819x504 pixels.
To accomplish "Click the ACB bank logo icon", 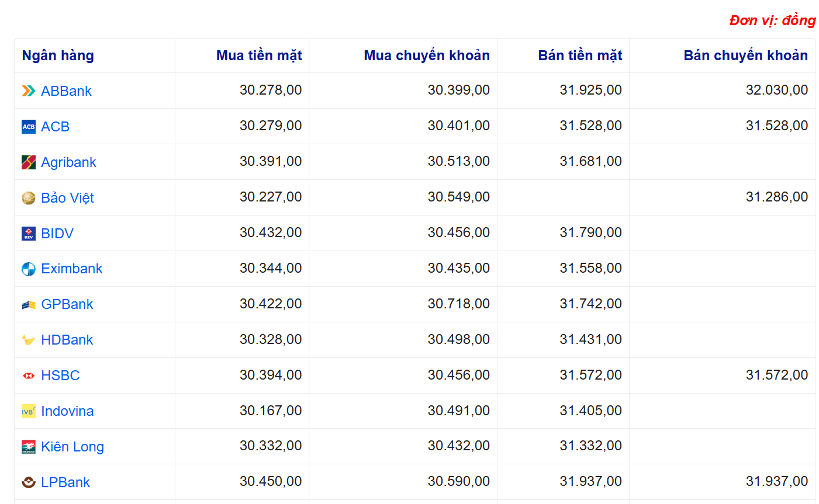I will point(29,127).
